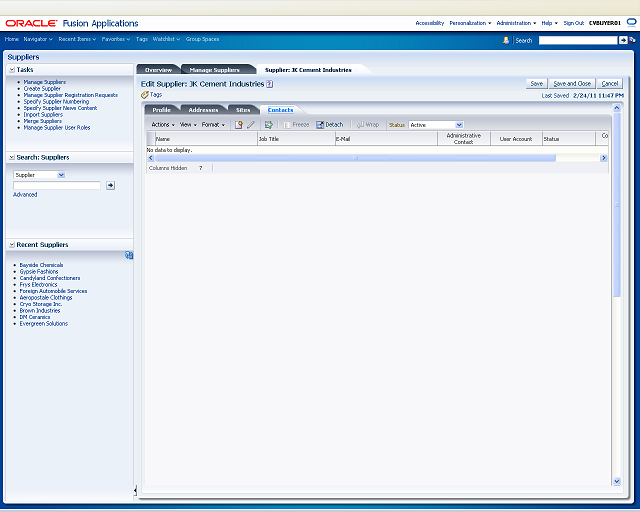Switch to the Overview tab
640x512 pixels.
point(158,70)
